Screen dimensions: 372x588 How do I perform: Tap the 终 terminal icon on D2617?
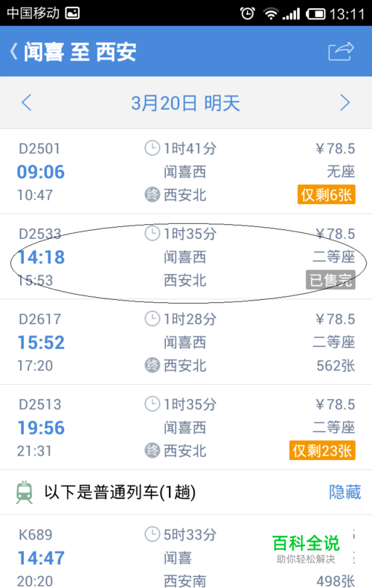click(x=153, y=365)
